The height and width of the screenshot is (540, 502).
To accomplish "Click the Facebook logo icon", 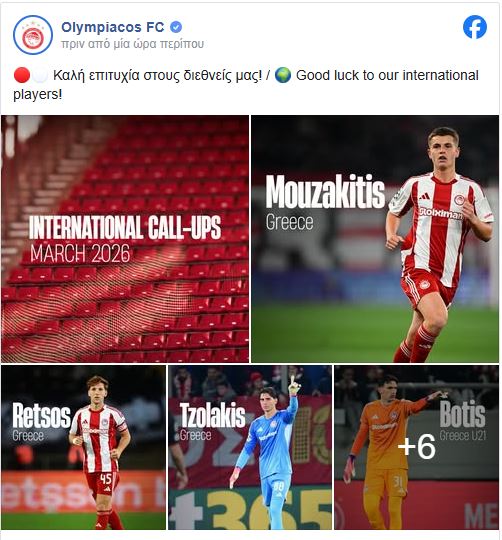I will (x=474, y=27).
